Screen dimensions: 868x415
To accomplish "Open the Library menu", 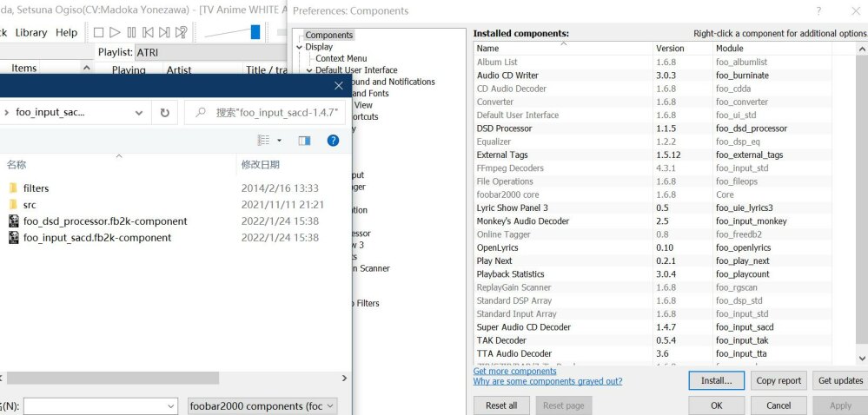I will click(x=31, y=33).
